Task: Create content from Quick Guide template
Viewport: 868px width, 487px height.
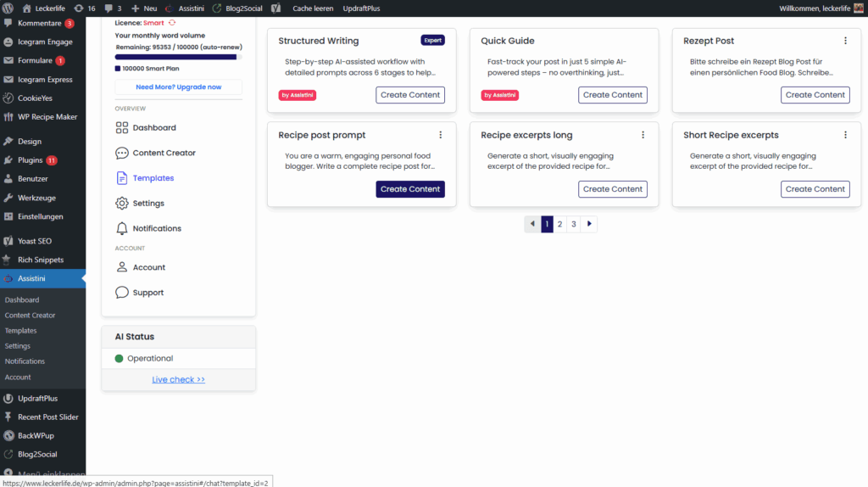Action: (613, 95)
